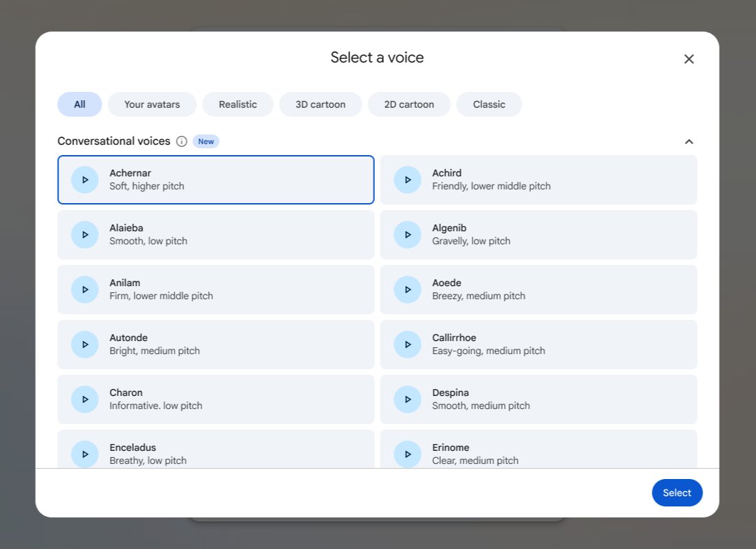
Task: Choose the Autonde voice name
Action: (x=128, y=338)
